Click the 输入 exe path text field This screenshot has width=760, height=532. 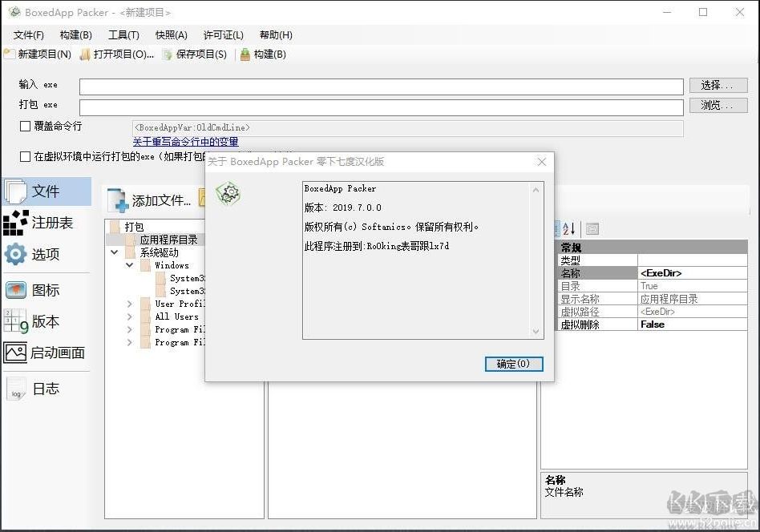point(383,86)
